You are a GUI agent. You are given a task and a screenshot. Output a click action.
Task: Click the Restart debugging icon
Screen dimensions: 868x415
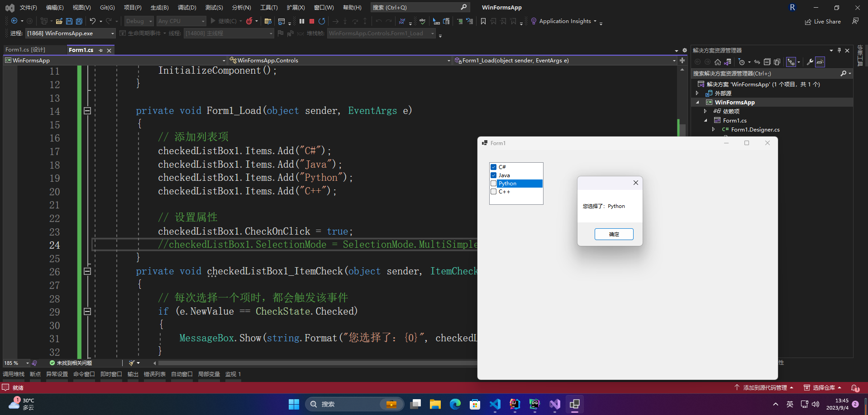point(322,21)
